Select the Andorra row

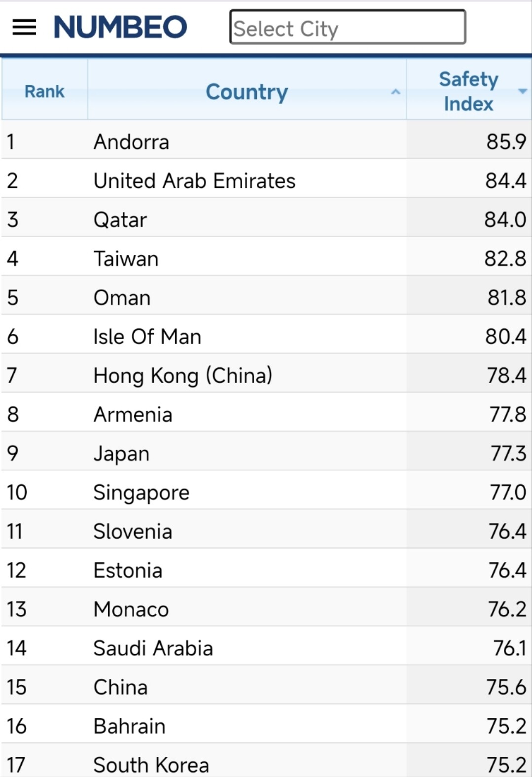click(131, 142)
